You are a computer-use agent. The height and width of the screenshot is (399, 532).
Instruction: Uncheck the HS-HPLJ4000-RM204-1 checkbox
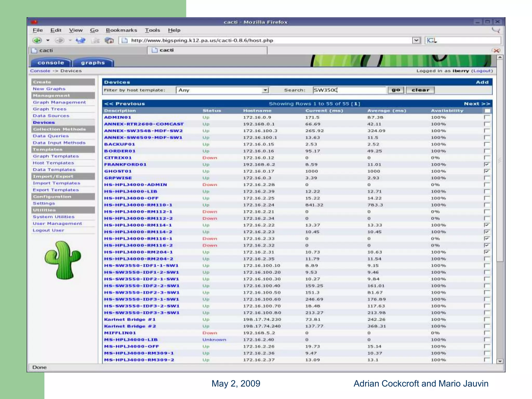point(487,252)
